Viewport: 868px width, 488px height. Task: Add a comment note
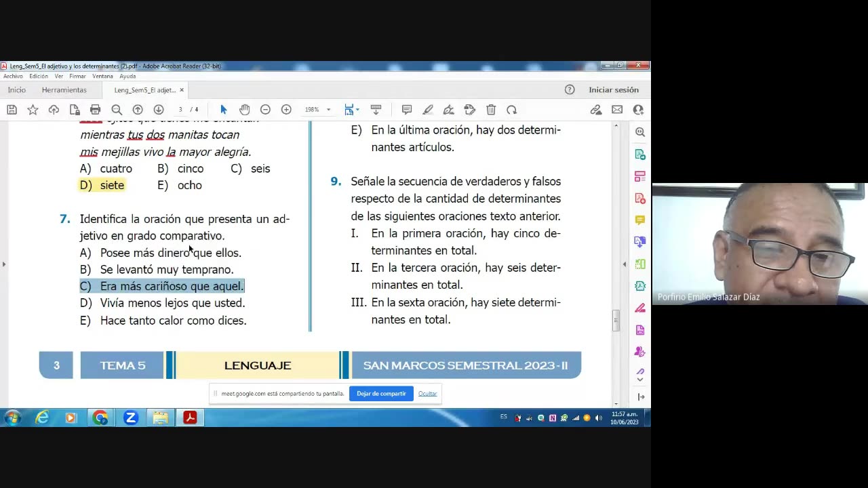click(x=407, y=110)
